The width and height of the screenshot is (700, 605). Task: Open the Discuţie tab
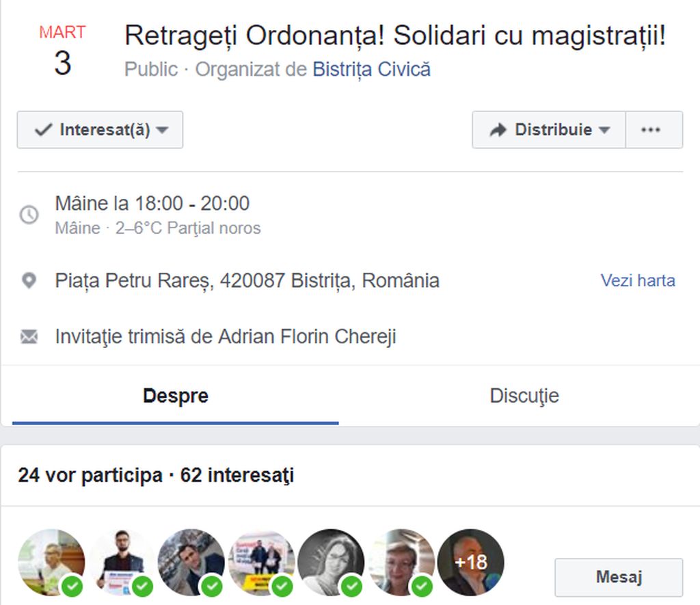point(524,396)
